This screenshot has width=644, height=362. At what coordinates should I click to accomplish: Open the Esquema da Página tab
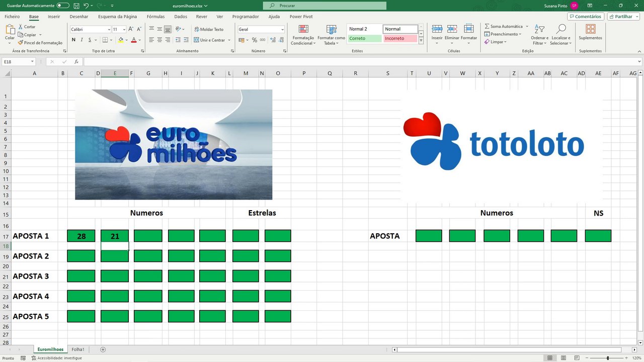[x=117, y=17]
